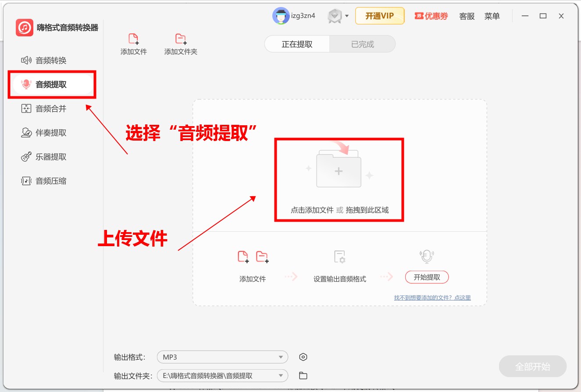This screenshot has height=392, width=581.
Task: Expand the 输出文件夹 path dropdown
Action: [222, 376]
